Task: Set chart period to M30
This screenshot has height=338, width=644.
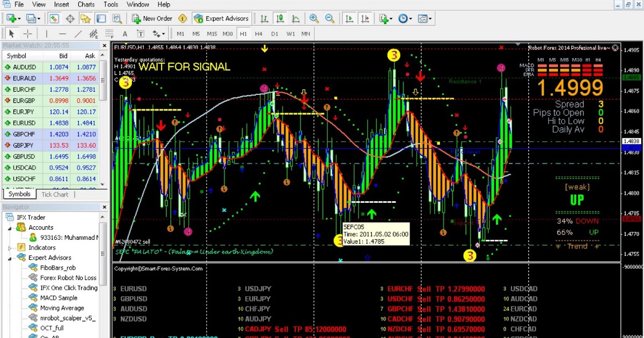Action: coord(228,34)
